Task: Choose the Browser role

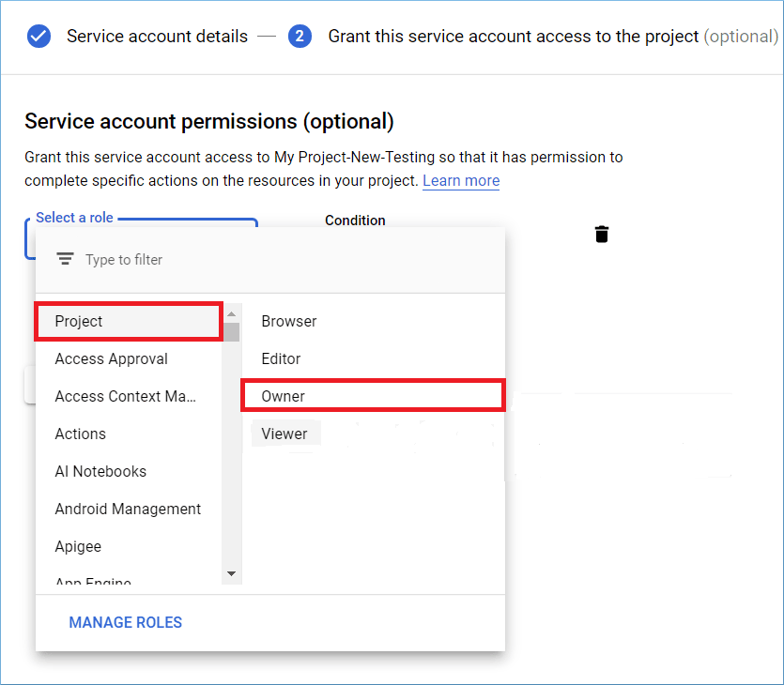Action: point(373,321)
